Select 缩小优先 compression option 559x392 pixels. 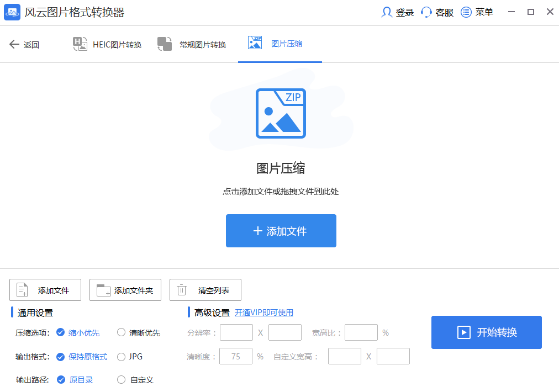61,332
